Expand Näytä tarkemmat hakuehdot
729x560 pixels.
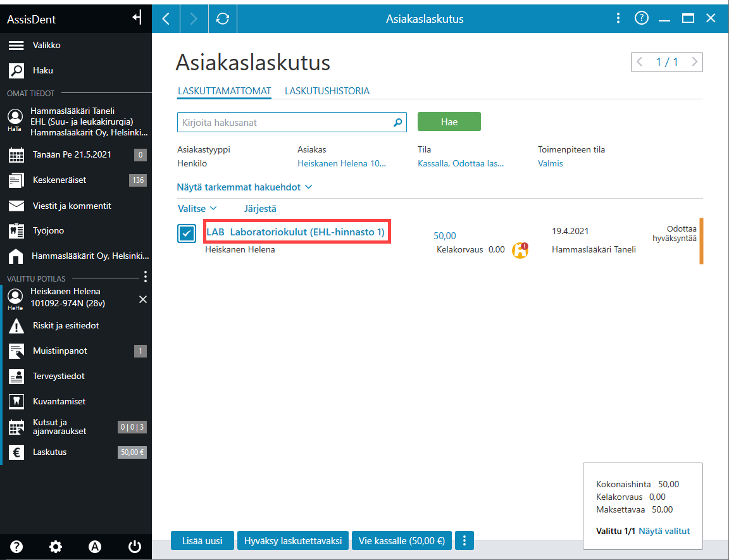coord(244,187)
